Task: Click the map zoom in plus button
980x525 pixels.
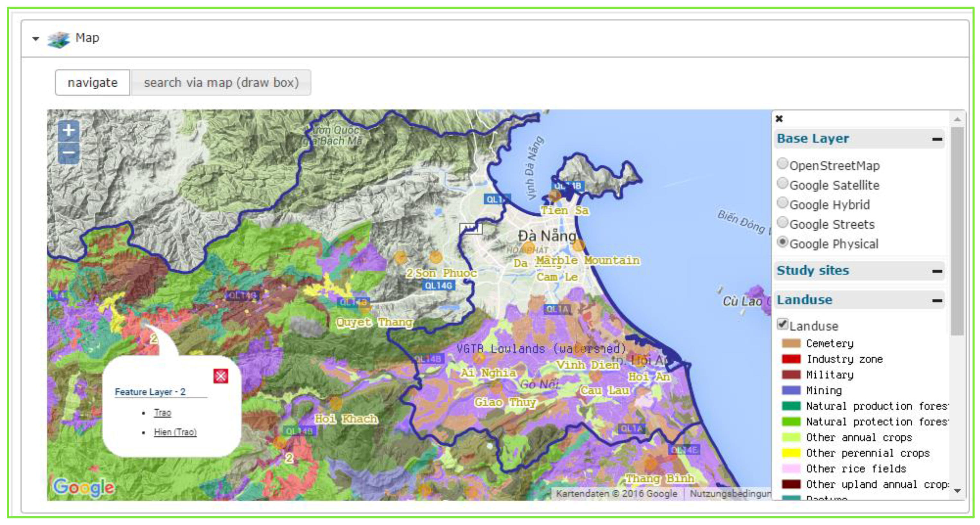Action: click(68, 130)
